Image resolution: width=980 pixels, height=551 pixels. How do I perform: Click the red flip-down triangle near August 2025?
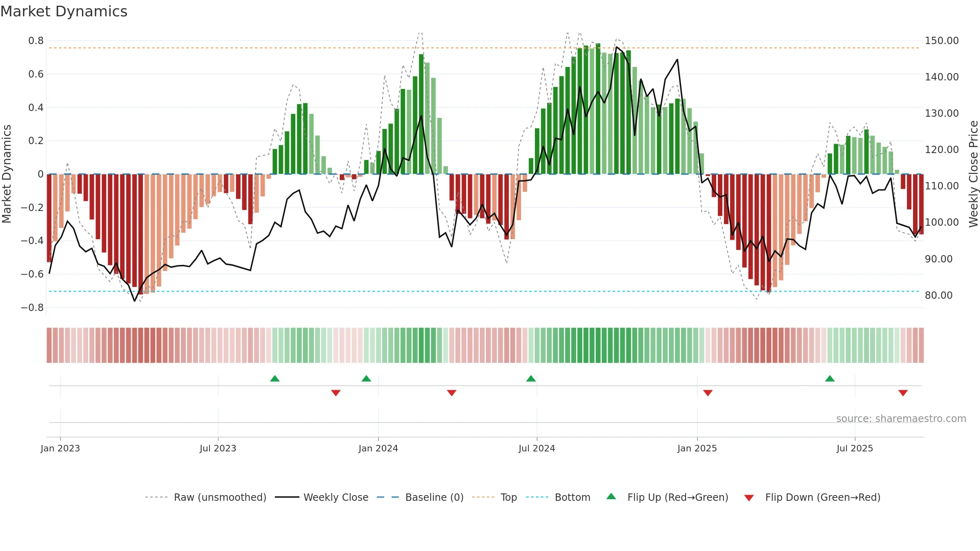[x=903, y=393]
